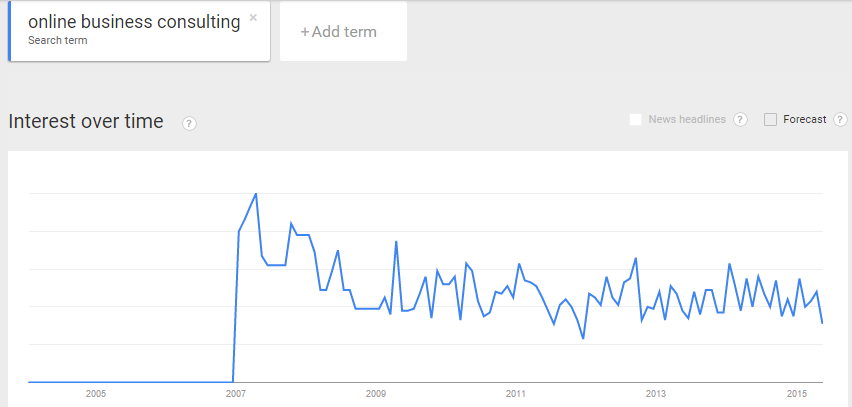Click the Search term sublabel
852x407 pixels.
[x=58, y=41]
